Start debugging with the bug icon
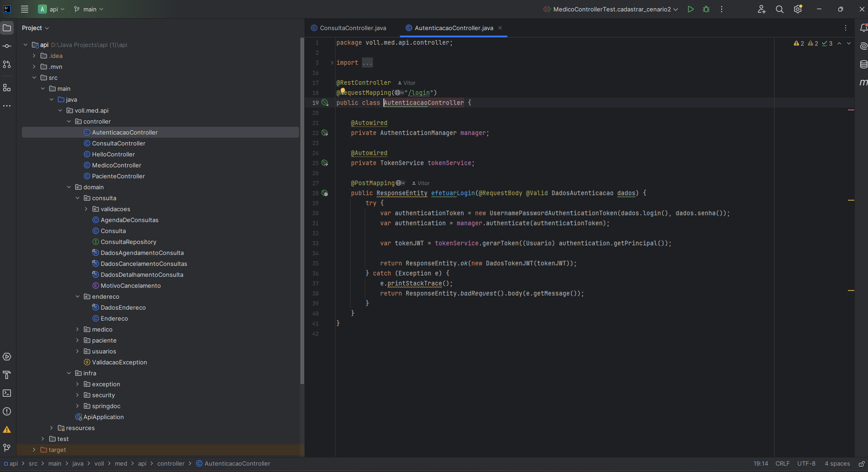 706,9
